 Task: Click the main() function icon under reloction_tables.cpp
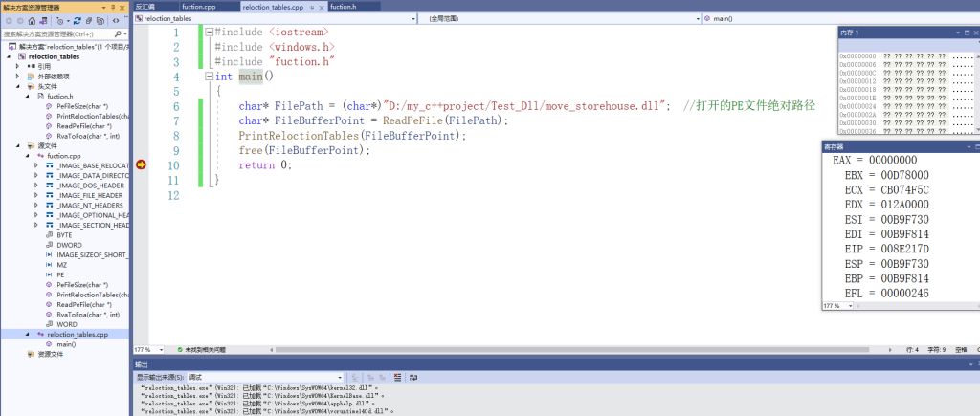(x=49, y=344)
